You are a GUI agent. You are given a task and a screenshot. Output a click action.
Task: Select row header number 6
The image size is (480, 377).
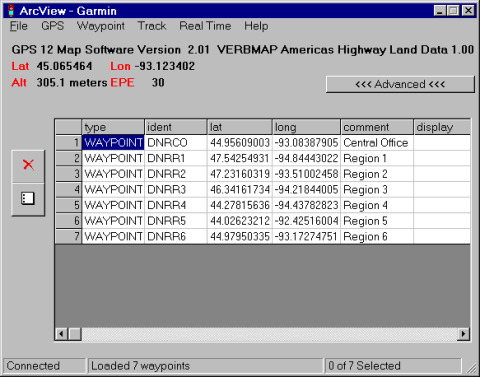click(x=68, y=221)
